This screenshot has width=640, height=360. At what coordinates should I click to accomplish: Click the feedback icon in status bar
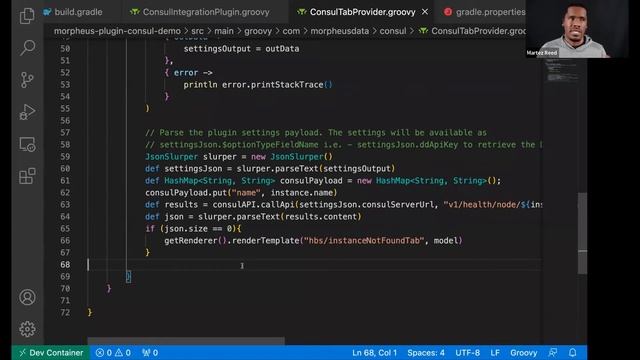click(553, 353)
